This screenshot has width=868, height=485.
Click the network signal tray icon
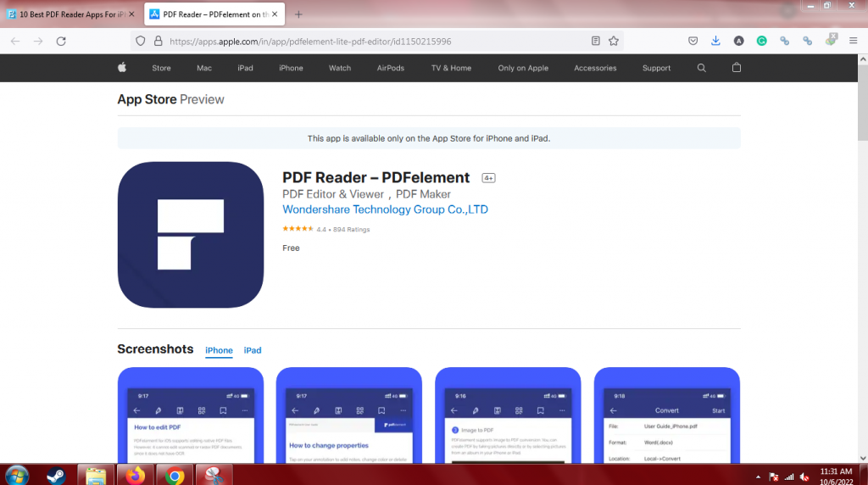(x=789, y=477)
